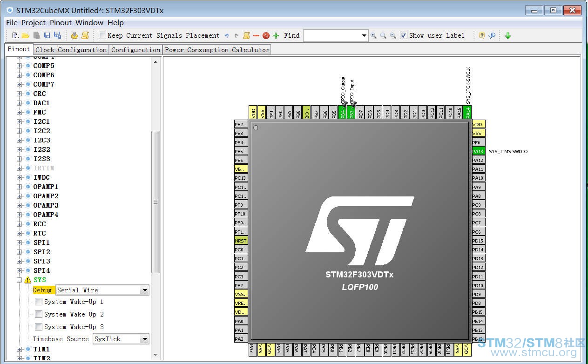Click the Generate Code gear icon

(x=74, y=35)
